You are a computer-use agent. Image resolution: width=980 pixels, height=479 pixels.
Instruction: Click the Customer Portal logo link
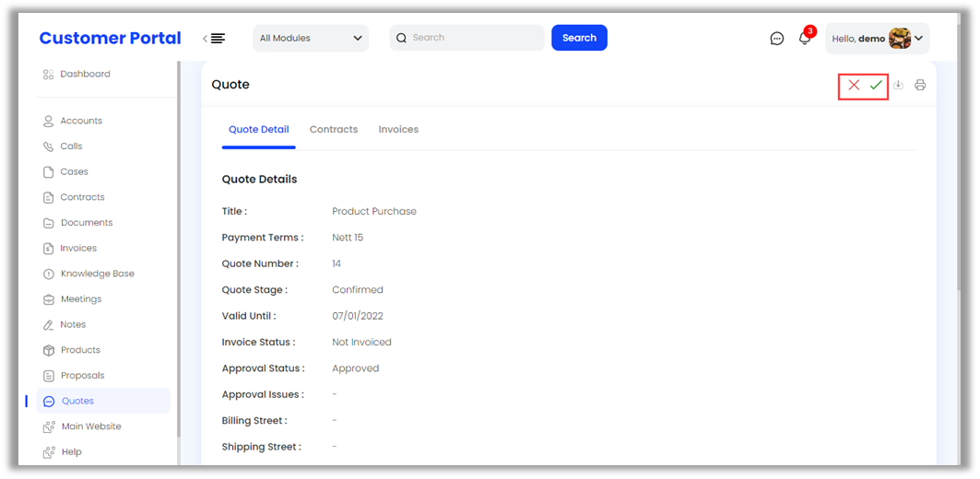[110, 39]
